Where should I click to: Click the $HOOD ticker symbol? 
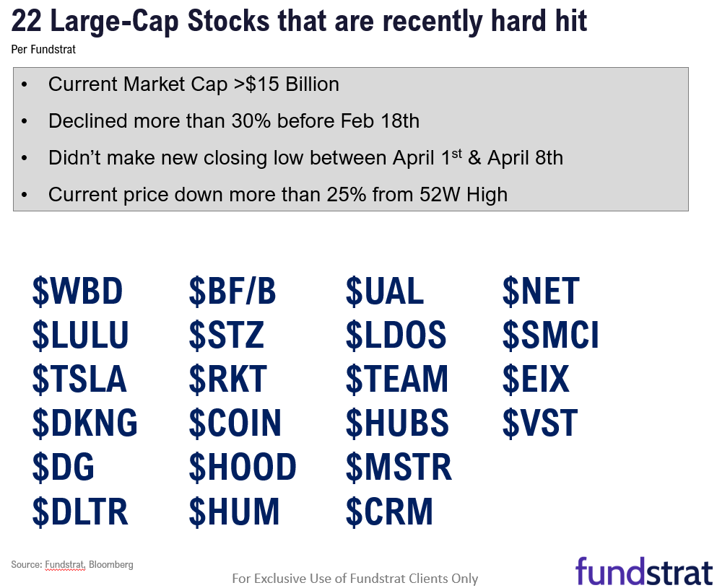[x=243, y=468]
